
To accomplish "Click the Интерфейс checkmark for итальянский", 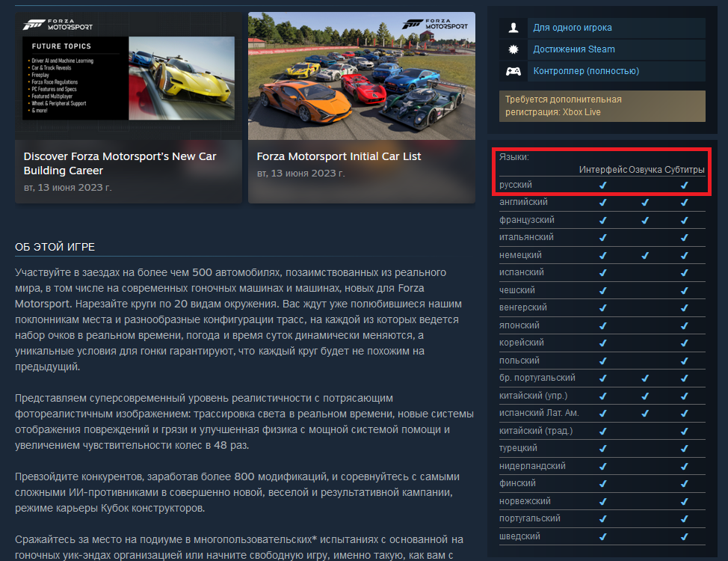I will coord(602,238).
